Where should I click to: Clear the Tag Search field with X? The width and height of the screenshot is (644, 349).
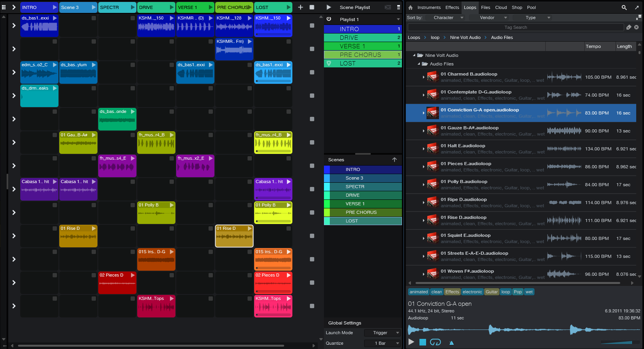point(636,27)
